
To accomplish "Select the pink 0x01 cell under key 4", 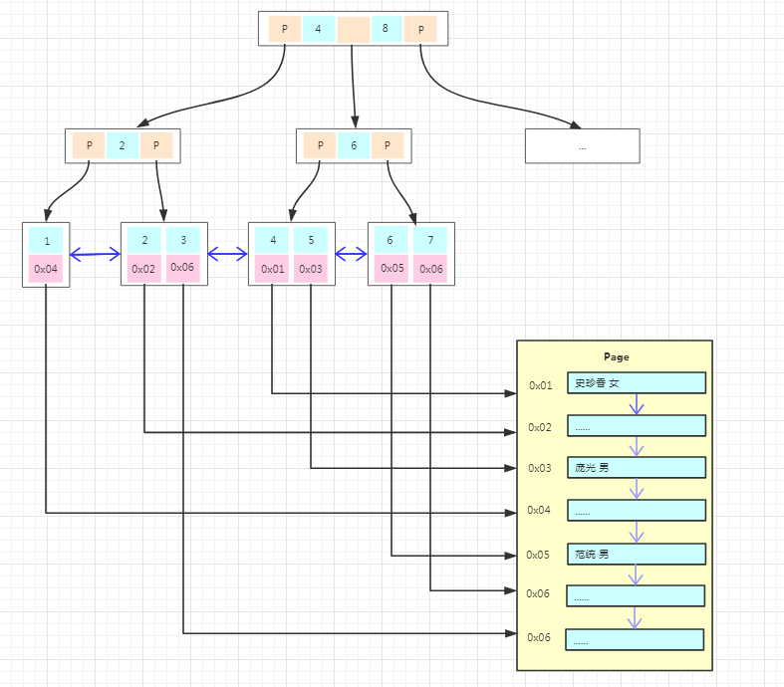I will pyautogui.click(x=272, y=269).
